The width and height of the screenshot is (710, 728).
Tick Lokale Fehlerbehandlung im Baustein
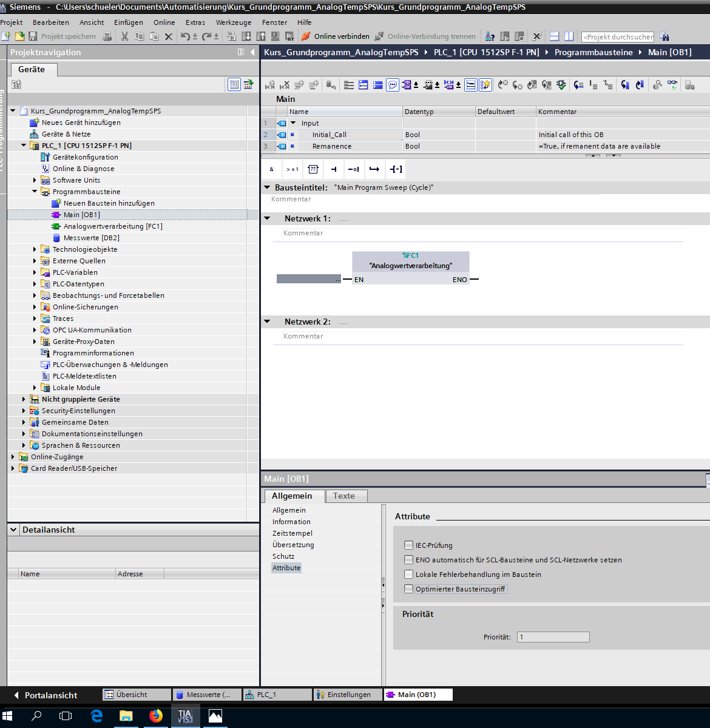(x=409, y=575)
